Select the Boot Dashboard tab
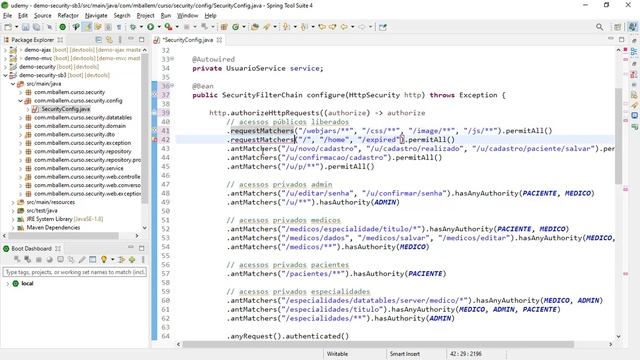 (31, 248)
